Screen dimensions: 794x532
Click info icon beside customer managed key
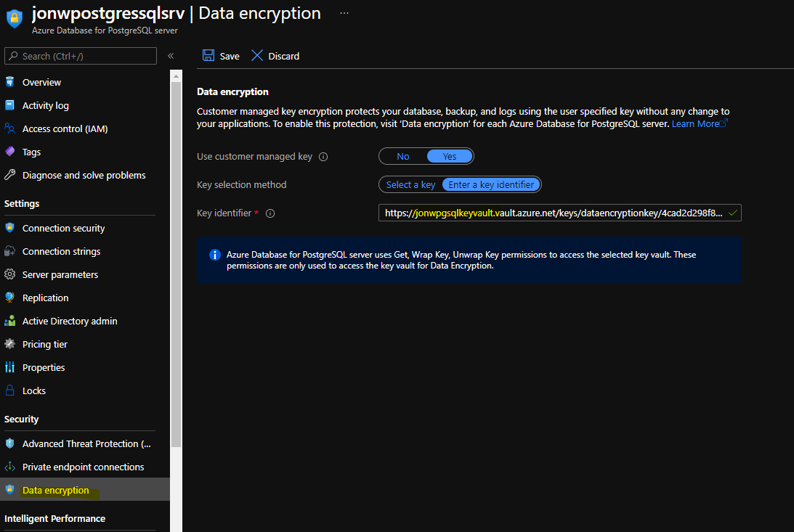[x=323, y=157]
